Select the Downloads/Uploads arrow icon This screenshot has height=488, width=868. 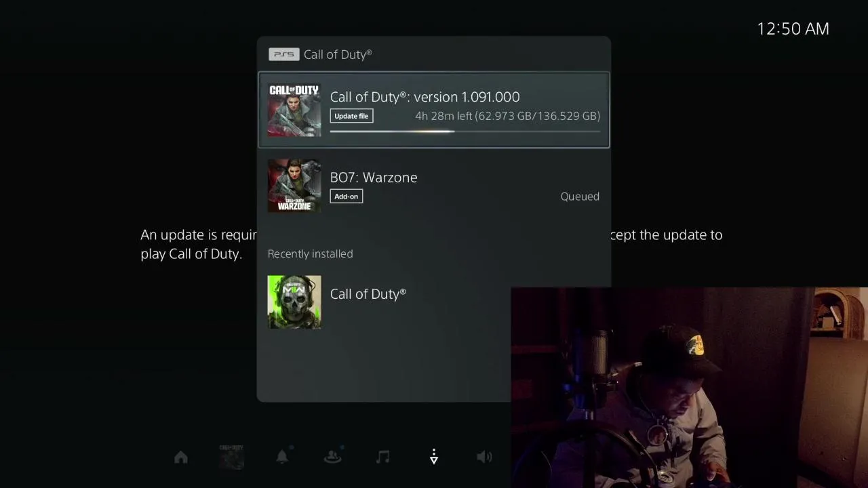(434, 457)
